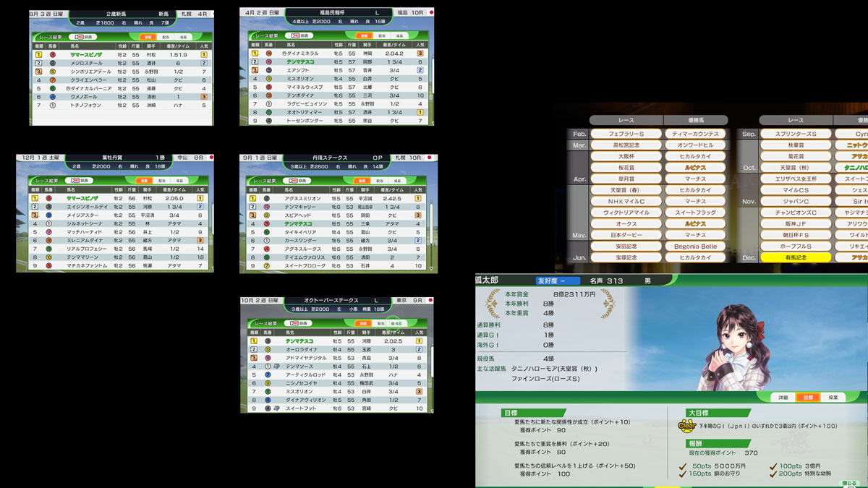Switch to the 偉業 tab in profile
Image resolution: width=868 pixels, height=488 pixels.
coord(833,397)
